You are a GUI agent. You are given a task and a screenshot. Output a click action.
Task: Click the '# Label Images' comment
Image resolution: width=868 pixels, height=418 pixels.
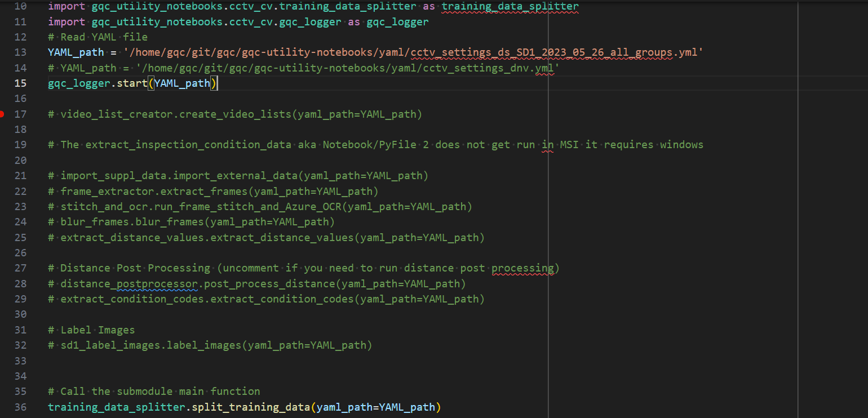click(91, 330)
